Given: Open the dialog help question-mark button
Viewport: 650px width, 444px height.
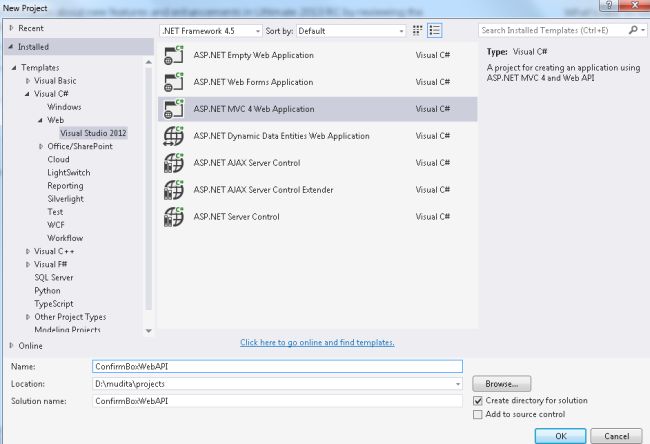Looking at the screenshot, I should point(609,5).
